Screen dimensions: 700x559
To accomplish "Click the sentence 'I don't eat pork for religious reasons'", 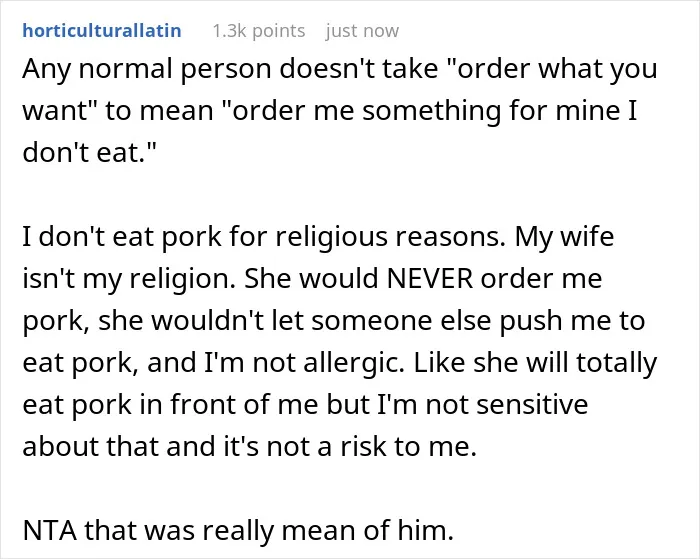I will [x=264, y=236].
